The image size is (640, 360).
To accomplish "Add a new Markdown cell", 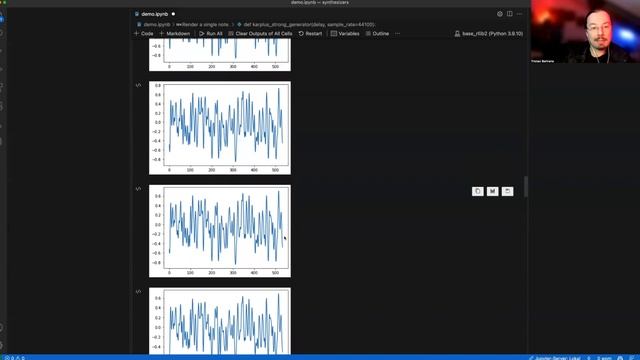I will [x=175, y=33].
